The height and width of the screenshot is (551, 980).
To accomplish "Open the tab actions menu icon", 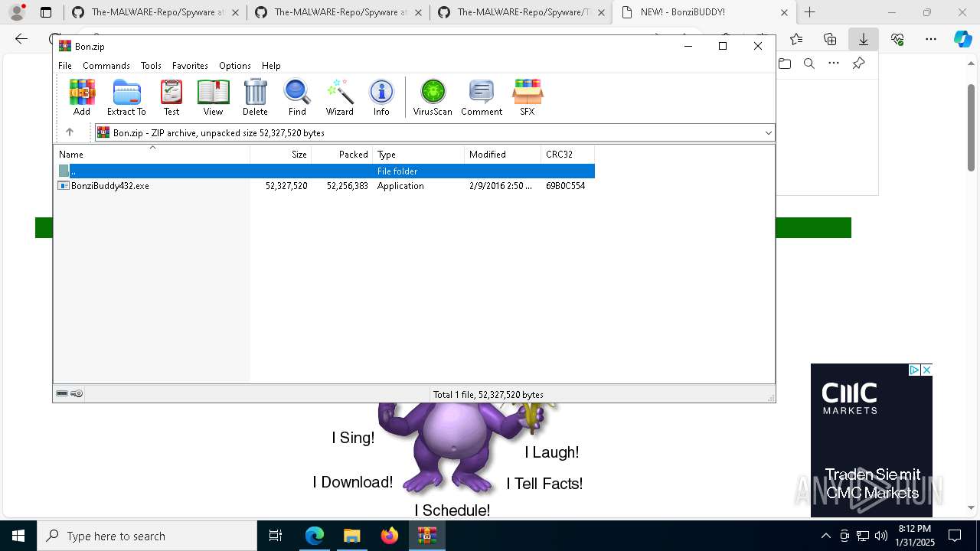I will coord(46,12).
